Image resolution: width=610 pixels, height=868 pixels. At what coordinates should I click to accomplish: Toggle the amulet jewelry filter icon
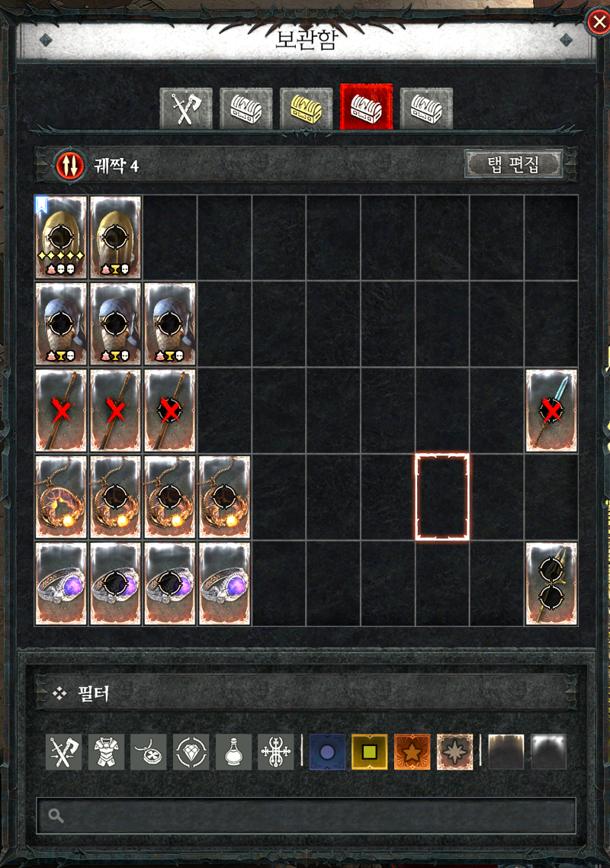149,752
